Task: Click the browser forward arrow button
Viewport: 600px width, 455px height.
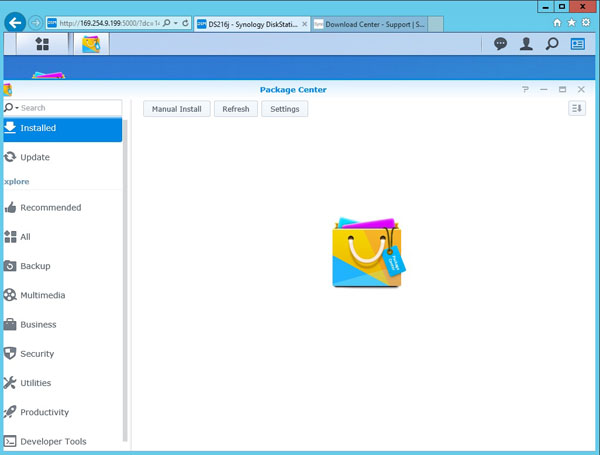Action: (36, 23)
